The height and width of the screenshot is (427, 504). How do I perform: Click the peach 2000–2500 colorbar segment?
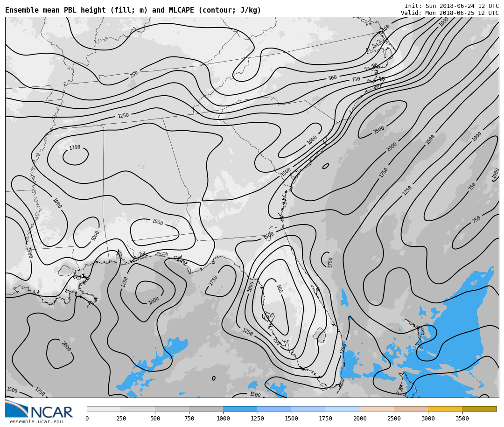coord(377,409)
